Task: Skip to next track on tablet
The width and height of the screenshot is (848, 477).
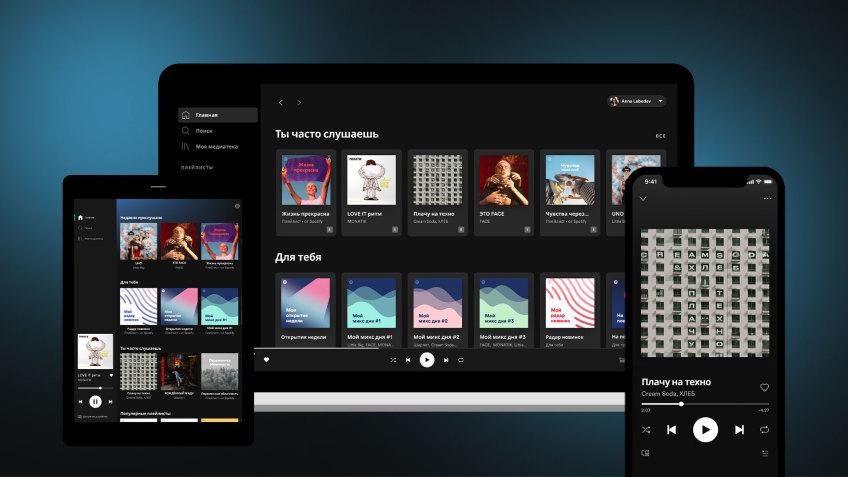Action: pyautogui.click(x=110, y=402)
